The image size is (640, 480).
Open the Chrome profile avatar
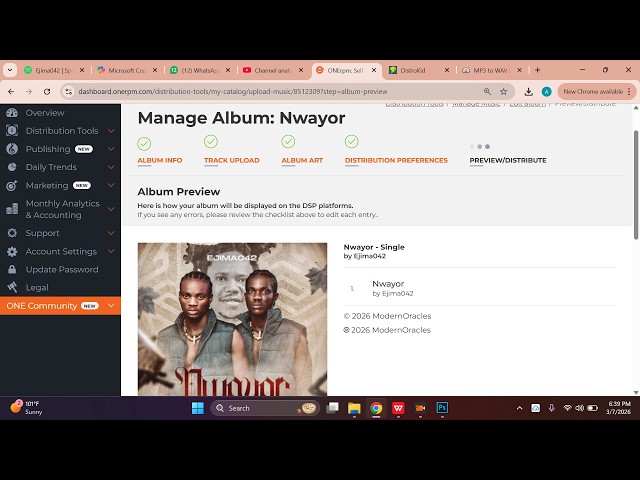pos(547,92)
